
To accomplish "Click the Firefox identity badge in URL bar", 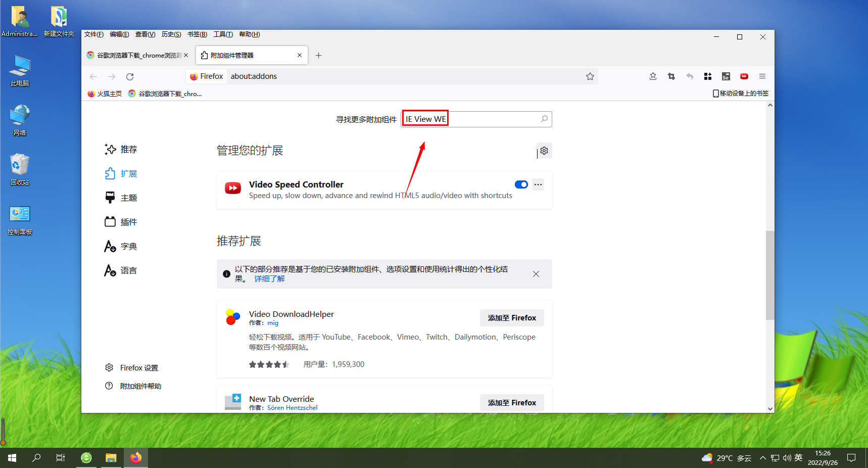I will click(x=206, y=76).
